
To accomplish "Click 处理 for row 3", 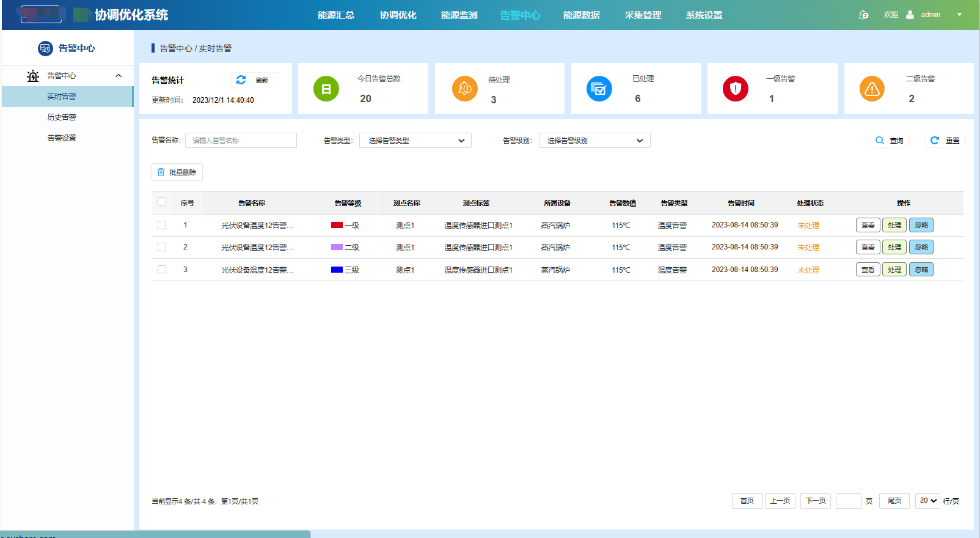I will point(894,270).
